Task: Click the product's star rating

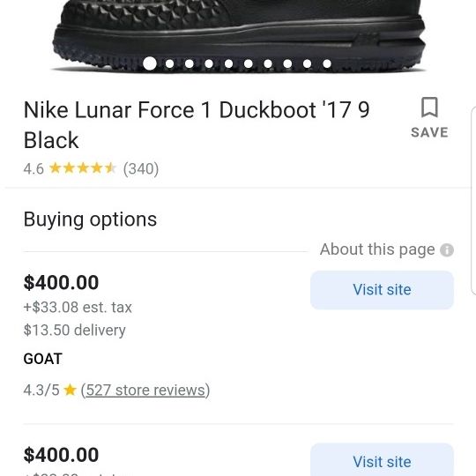Action: pyautogui.click(x=83, y=168)
